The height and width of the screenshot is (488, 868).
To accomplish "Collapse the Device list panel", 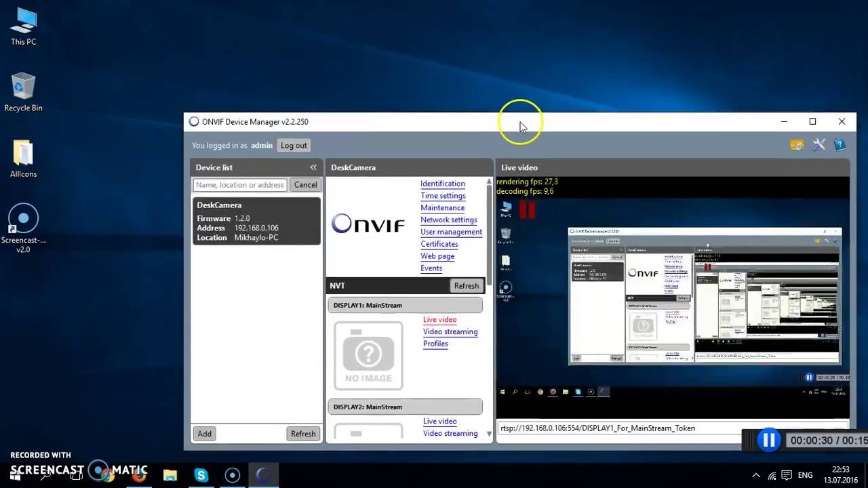I will point(313,167).
